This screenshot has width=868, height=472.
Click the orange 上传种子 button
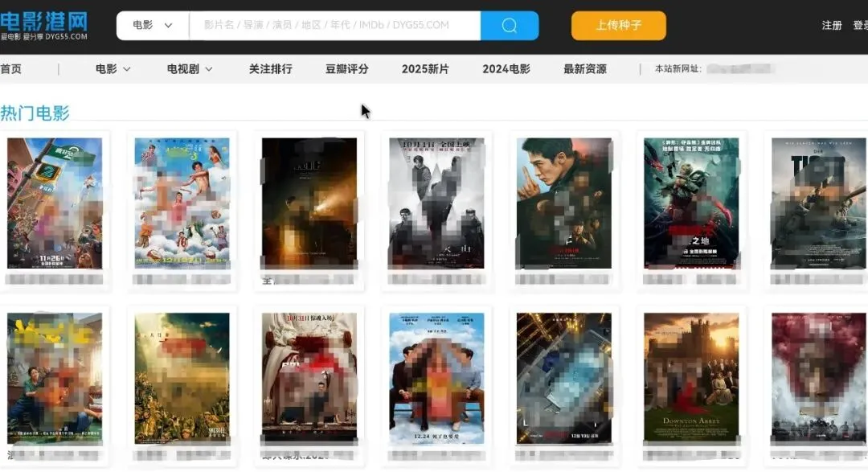(618, 26)
